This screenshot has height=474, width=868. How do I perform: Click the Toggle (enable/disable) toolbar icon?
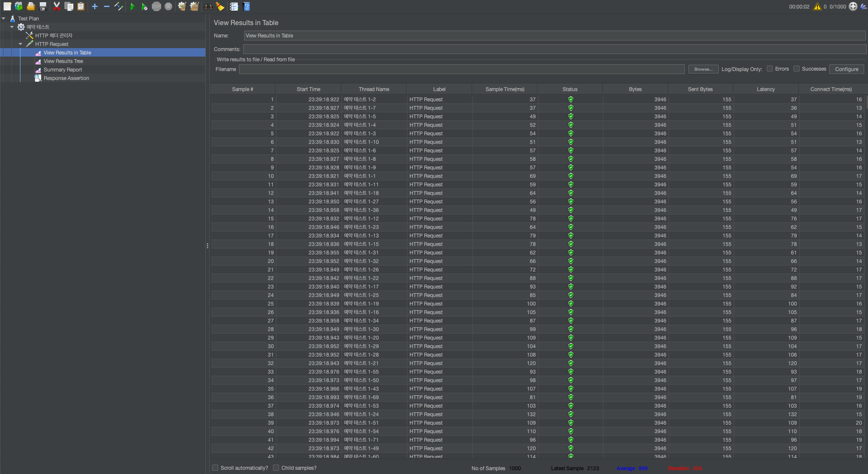click(119, 6)
